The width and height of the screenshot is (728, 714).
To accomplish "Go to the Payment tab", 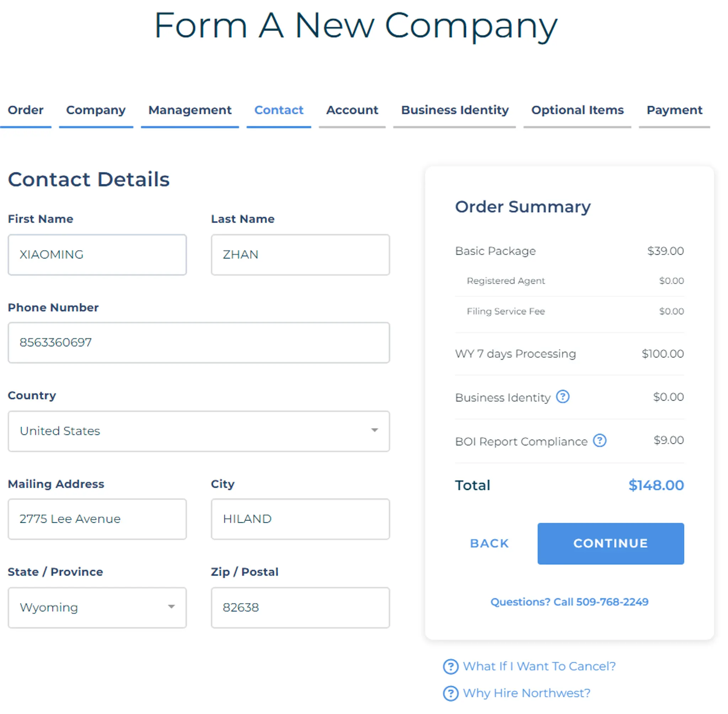I will point(674,110).
